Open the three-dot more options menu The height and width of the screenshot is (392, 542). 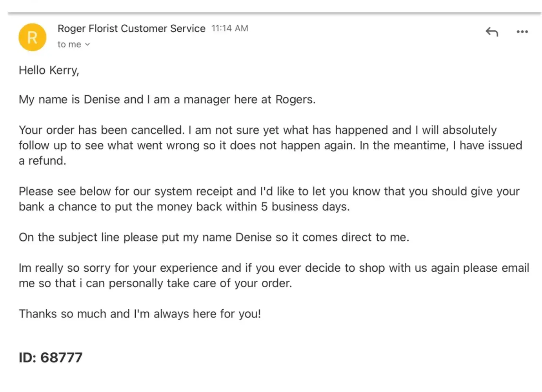pyautogui.click(x=522, y=32)
